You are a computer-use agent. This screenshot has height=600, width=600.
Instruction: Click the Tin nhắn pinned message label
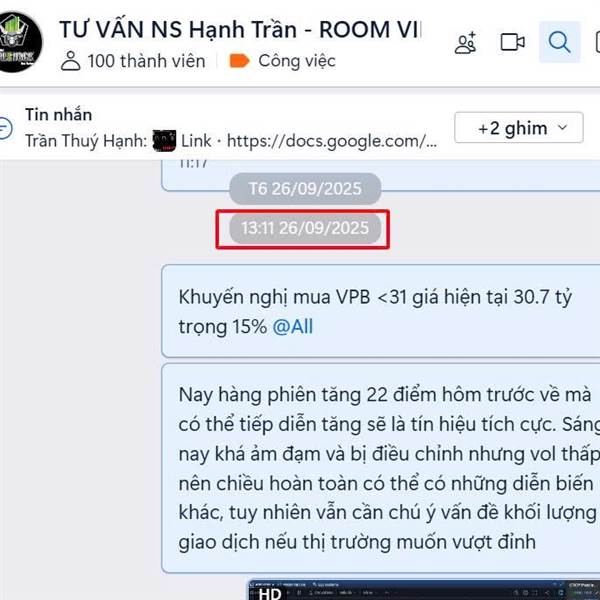59,114
